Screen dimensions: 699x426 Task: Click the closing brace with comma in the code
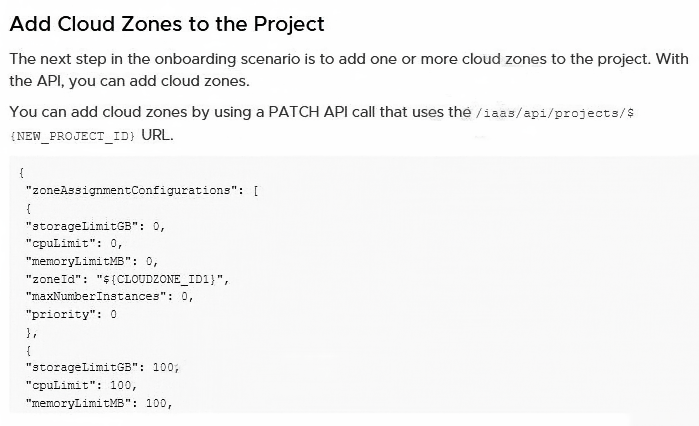[32, 332]
